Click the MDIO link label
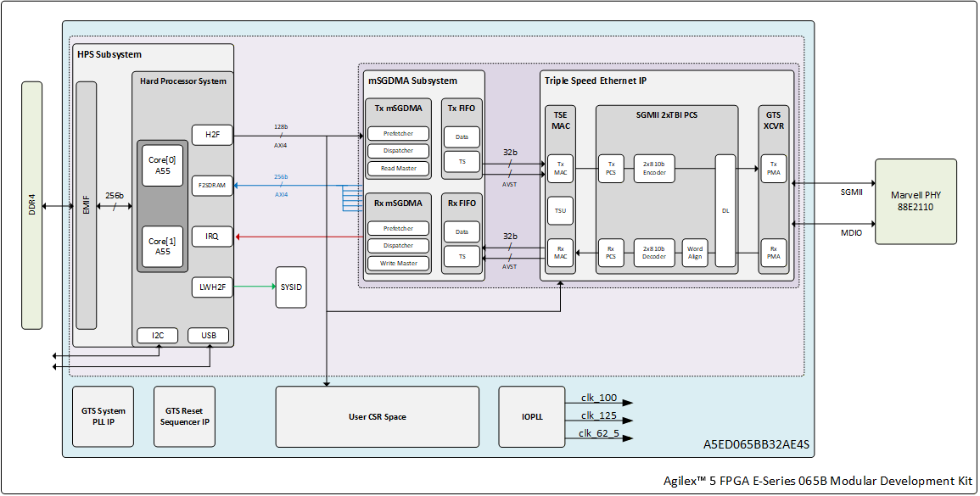Screen dimensions: 980x496 [851, 233]
